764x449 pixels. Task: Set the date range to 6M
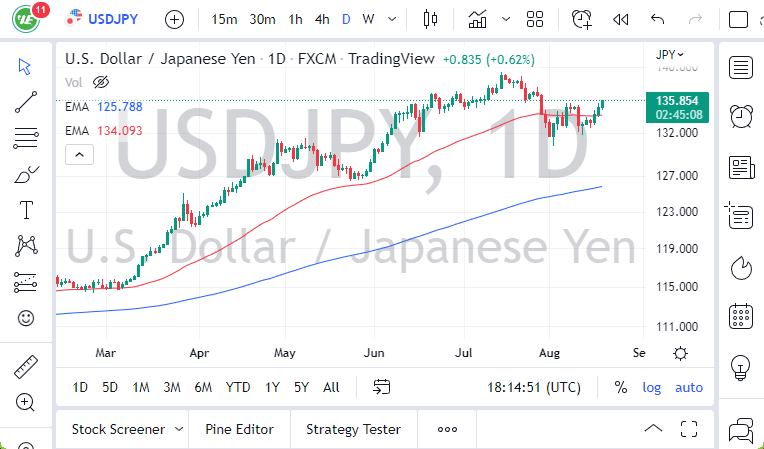[203, 387]
